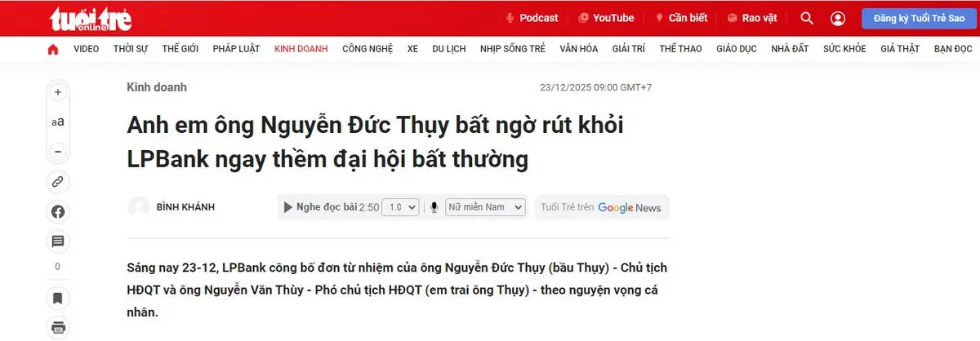Increase font size with plus icon
The width and height of the screenshot is (980, 341).
58,92
